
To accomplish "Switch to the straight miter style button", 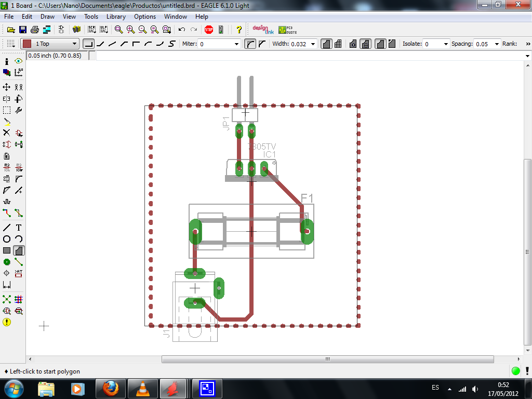I will pos(262,44).
